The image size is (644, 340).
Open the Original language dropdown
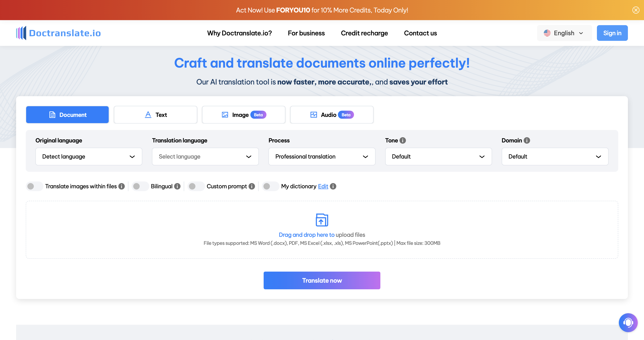click(x=89, y=157)
